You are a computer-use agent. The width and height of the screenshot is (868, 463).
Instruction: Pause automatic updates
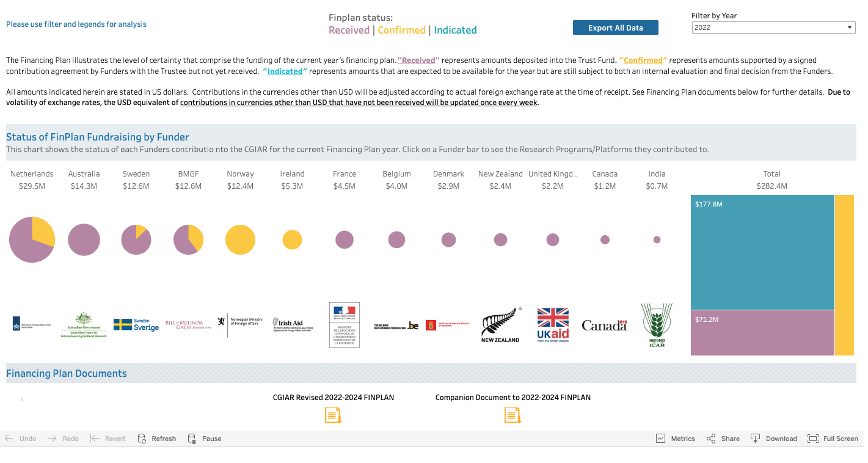coord(205,439)
